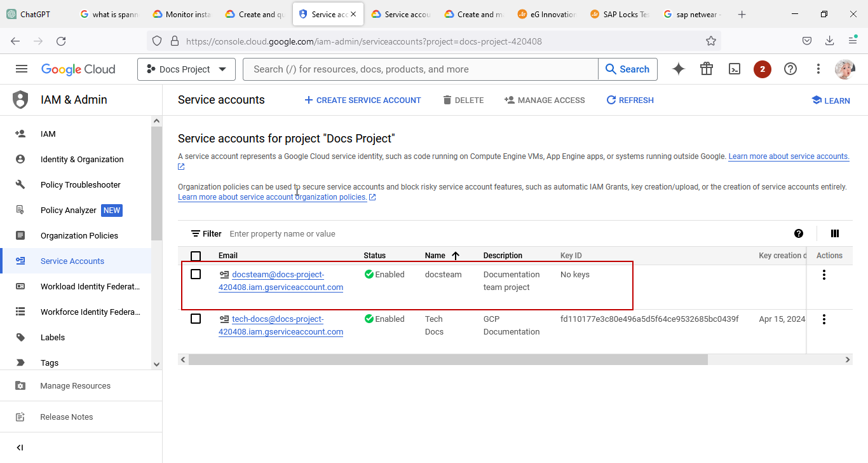
Task: Click CREATE SERVICE ACCOUNT button
Action: tap(362, 100)
